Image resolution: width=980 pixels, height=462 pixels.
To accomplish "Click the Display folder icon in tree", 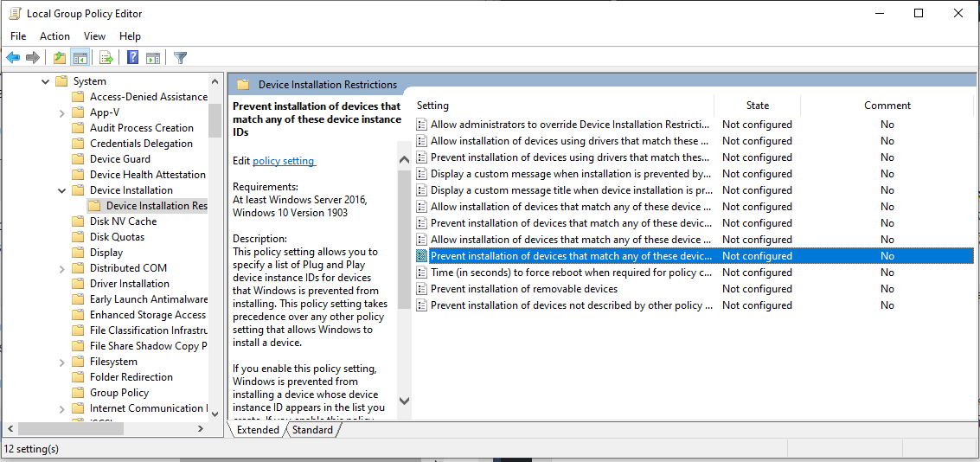I will click(78, 253).
